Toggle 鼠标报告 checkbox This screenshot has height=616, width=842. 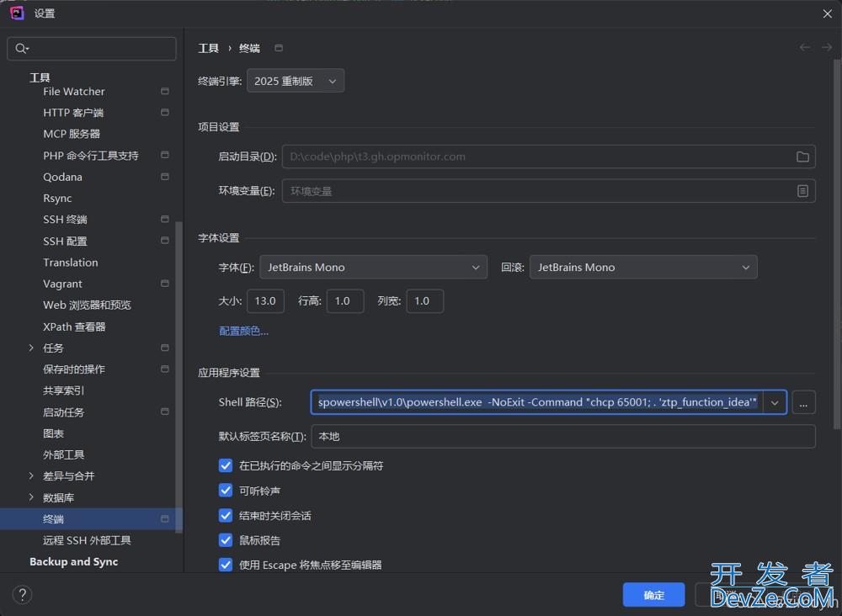pyautogui.click(x=226, y=540)
